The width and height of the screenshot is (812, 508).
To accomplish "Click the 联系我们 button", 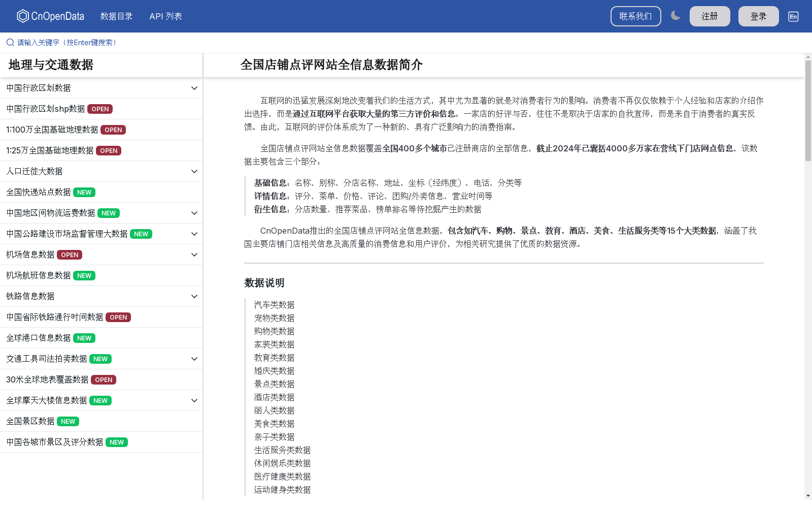I will (635, 16).
